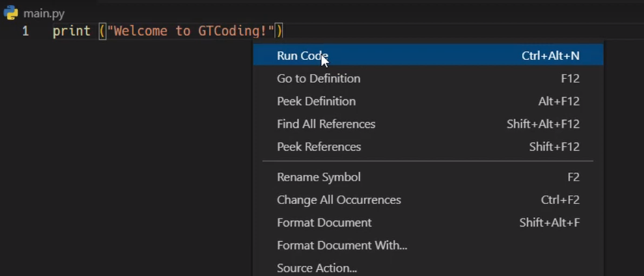644x276 pixels.
Task: Place cursor on the print keyword
Action: [x=71, y=31]
